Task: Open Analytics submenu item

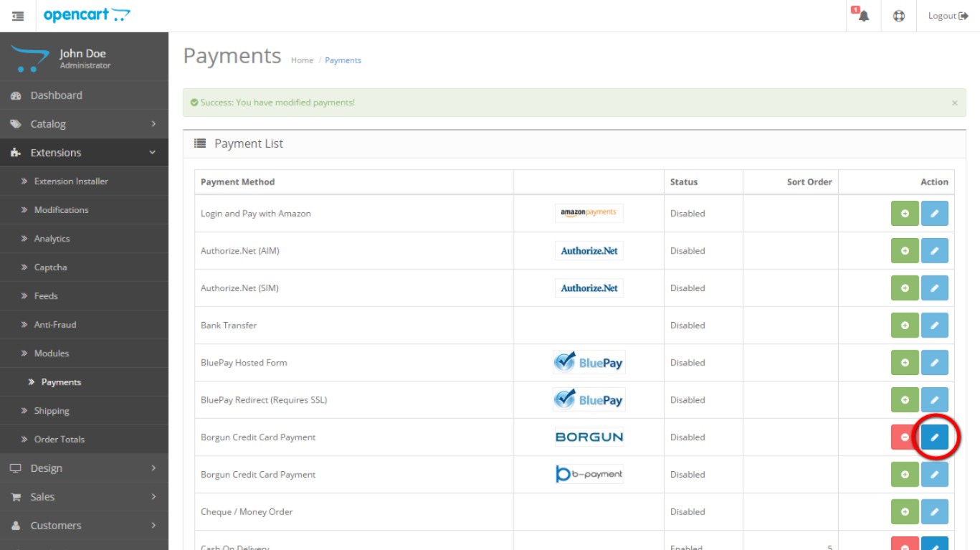Action: [84, 239]
